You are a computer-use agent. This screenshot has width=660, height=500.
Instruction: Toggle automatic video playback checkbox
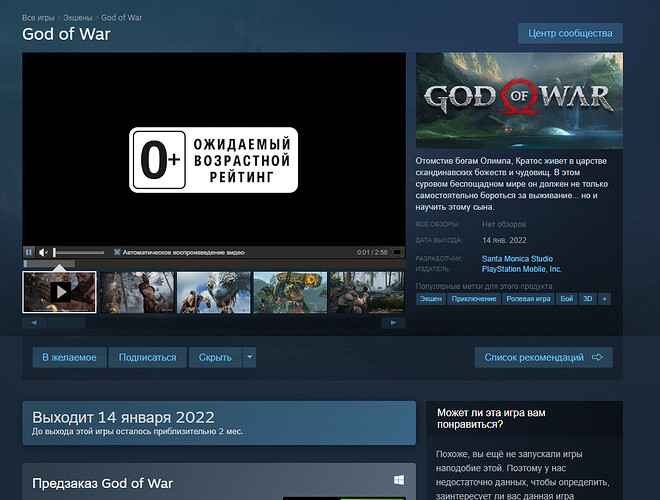click(117, 252)
